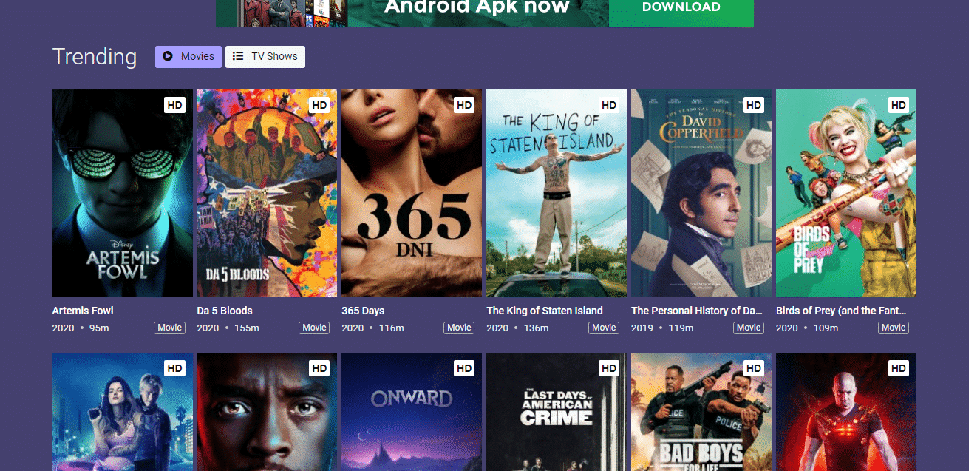Viewport: 980px width, 471px height.
Task: Click the HD badge on Artemis Fowl poster
Action: [x=174, y=104]
